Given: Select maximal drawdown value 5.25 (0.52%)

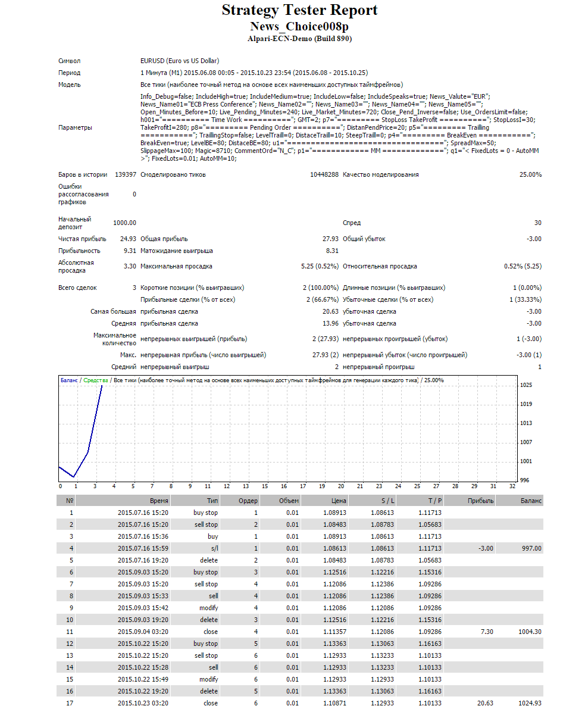Looking at the screenshot, I should click(320, 266).
